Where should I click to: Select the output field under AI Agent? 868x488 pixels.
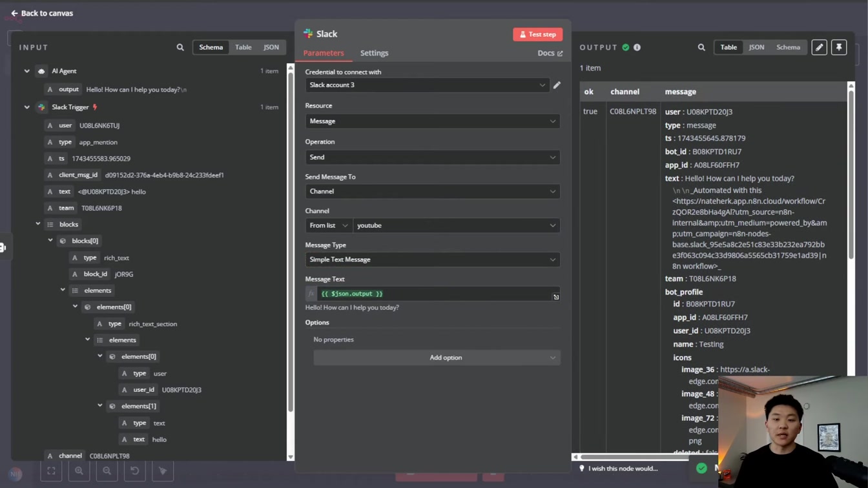pos(63,89)
